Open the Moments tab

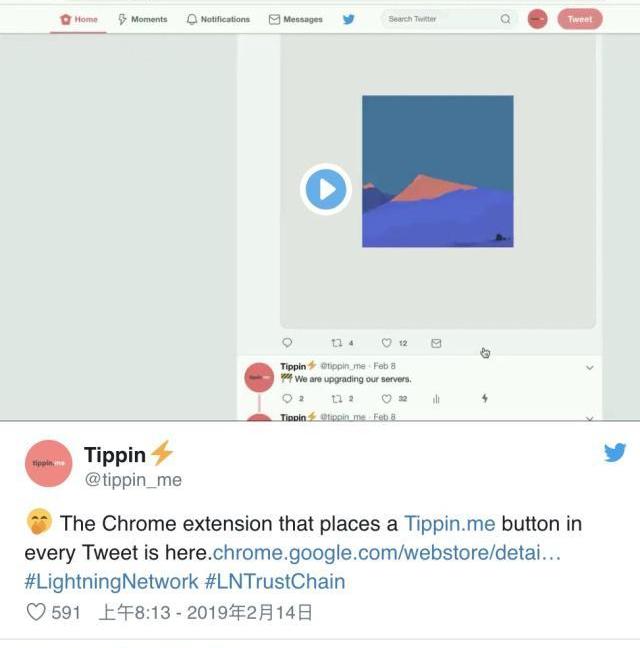(143, 19)
